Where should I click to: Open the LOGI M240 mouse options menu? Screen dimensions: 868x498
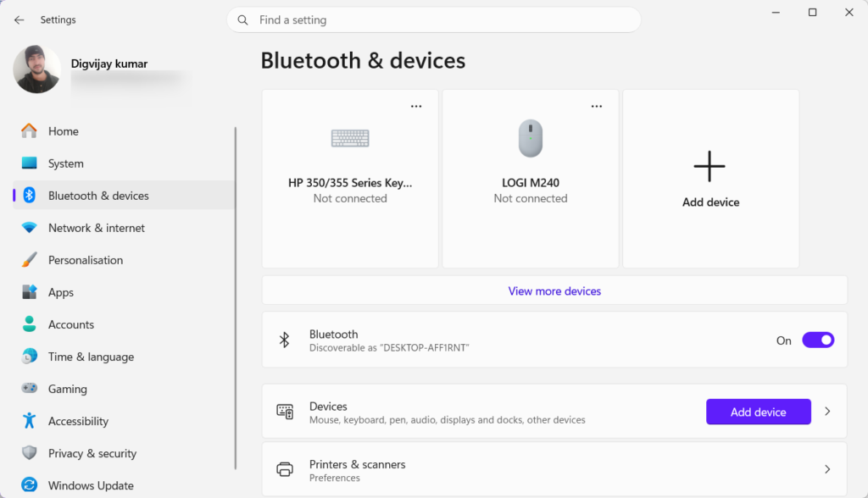tap(597, 106)
